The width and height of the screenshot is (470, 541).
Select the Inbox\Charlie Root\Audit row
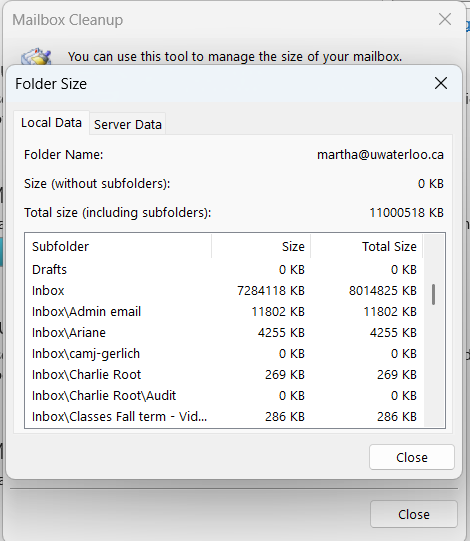pyautogui.click(x=224, y=396)
